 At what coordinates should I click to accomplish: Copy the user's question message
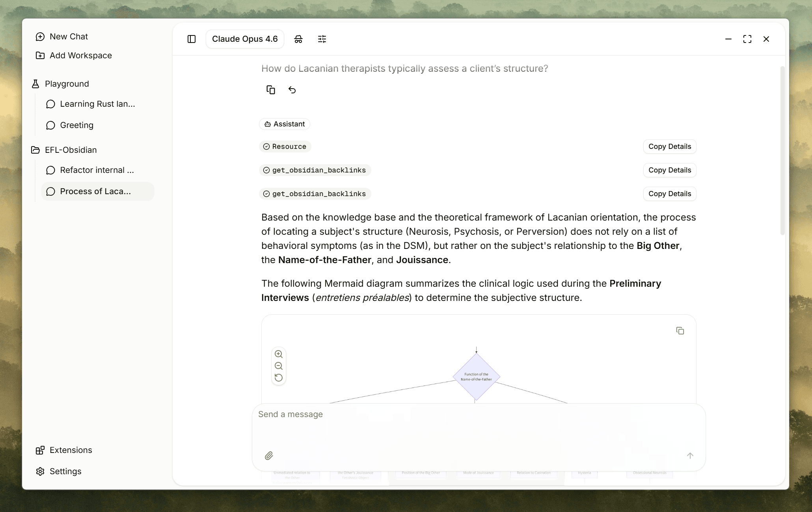tap(271, 90)
